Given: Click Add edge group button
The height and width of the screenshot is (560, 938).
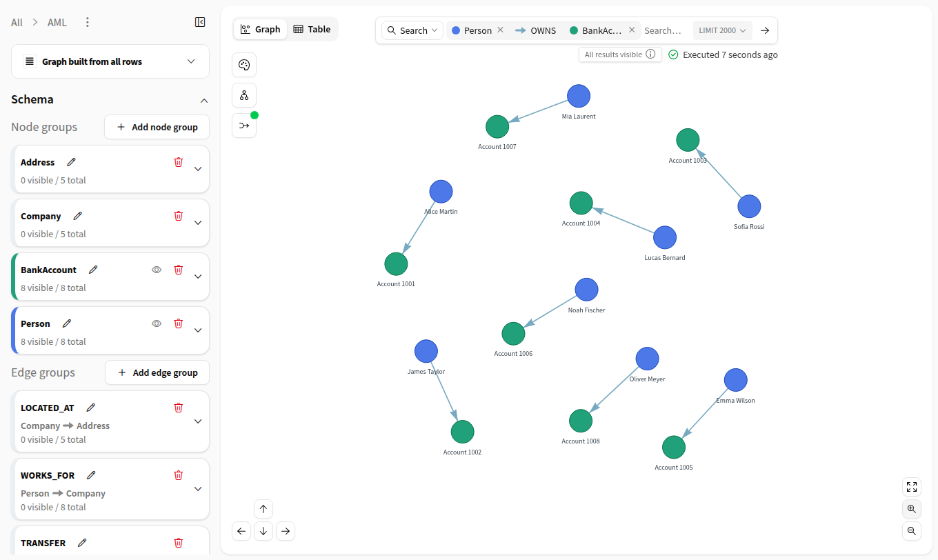Looking at the screenshot, I should click(157, 372).
